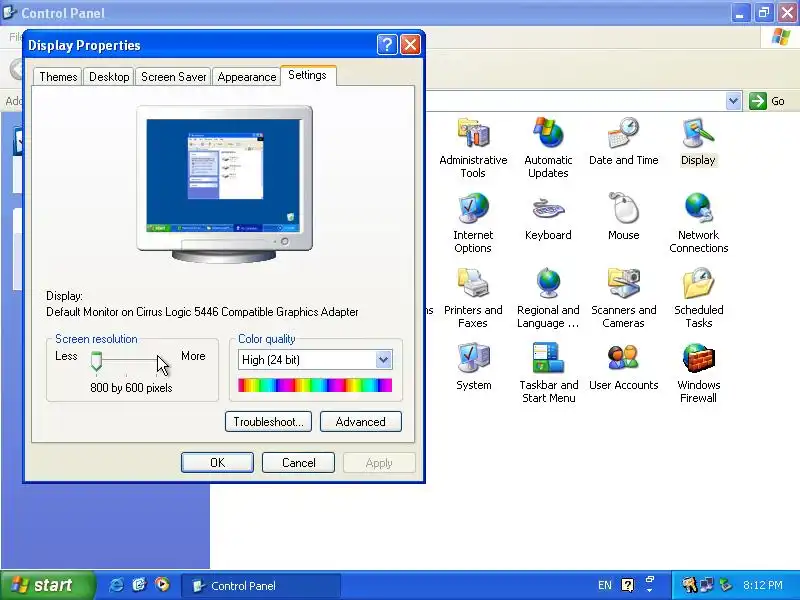Open Taskbar and Start Menu icon
Image resolution: width=800 pixels, height=600 pixels.
[548, 358]
